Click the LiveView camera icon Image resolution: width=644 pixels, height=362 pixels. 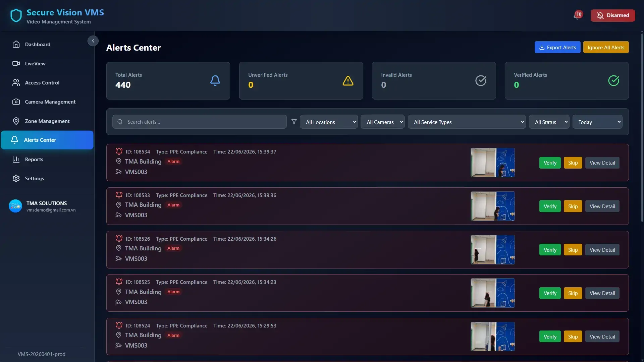point(16,63)
